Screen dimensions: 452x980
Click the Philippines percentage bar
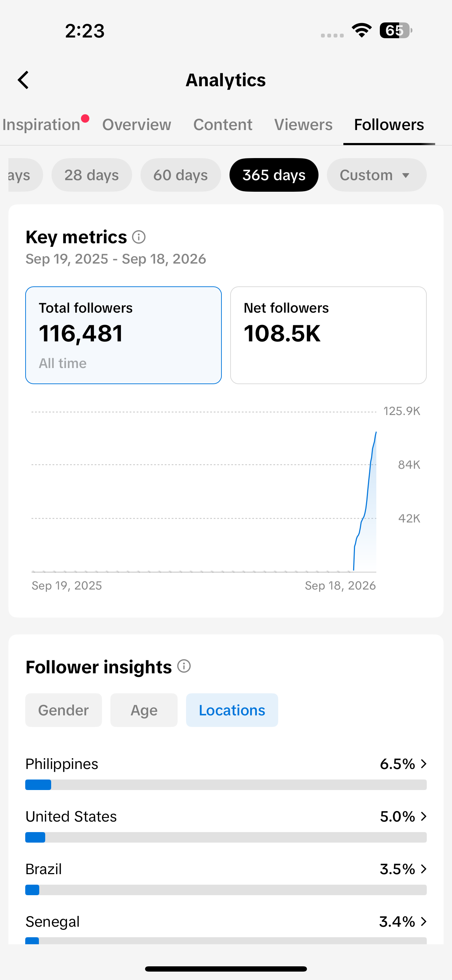tap(226, 785)
